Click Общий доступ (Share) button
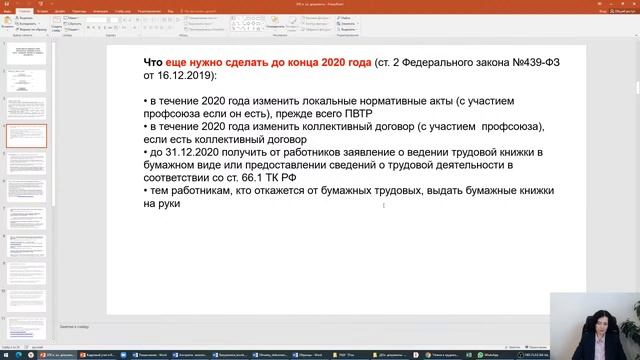The width and height of the screenshot is (640, 360). [623, 11]
